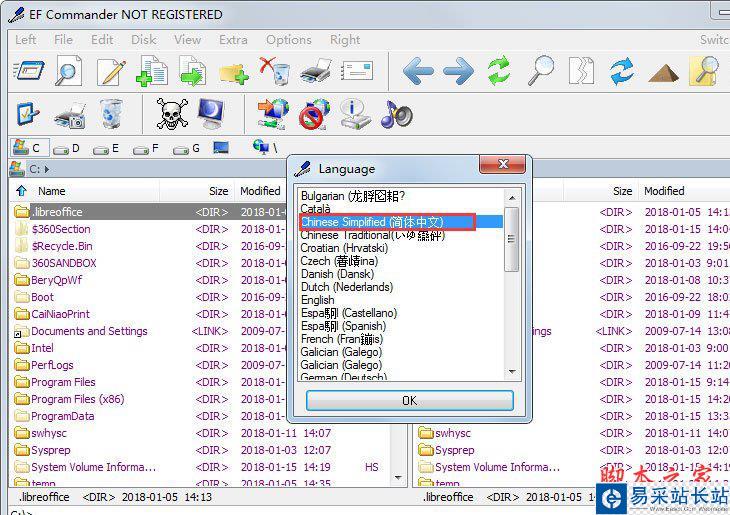Image resolution: width=730 pixels, height=515 pixels.
Task: Open the Recycle Bin toolbar icon
Action: coord(110,114)
